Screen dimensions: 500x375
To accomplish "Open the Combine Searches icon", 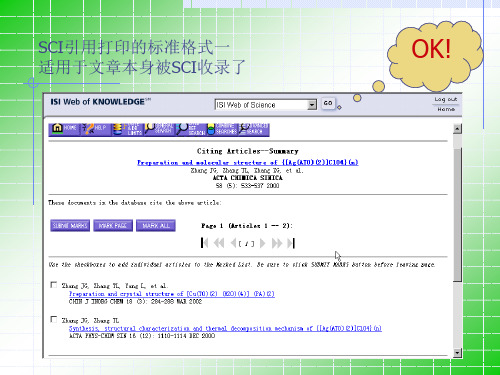I will (222, 129).
